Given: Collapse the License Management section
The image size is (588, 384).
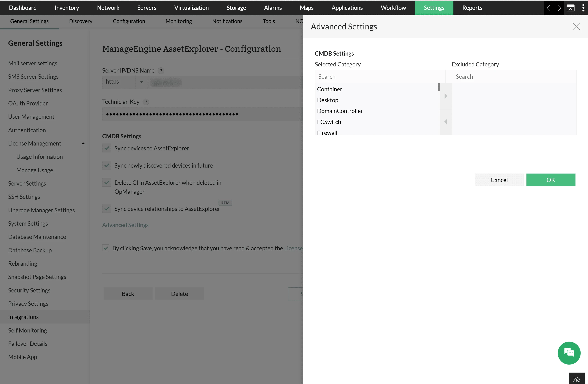Looking at the screenshot, I should [x=83, y=143].
